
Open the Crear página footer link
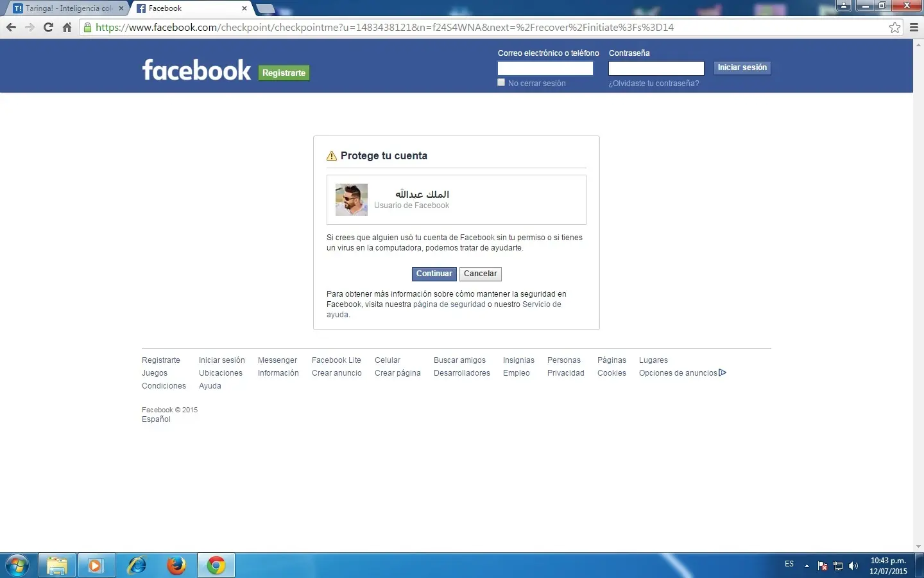[x=398, y=373]
